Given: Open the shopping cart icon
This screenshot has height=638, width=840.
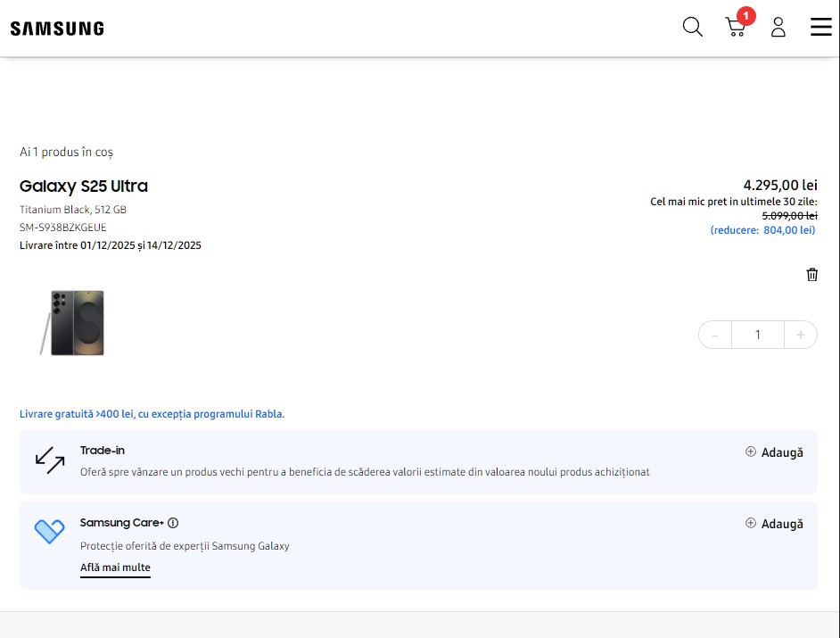Looking at the screenshot, I should point(736,28).
